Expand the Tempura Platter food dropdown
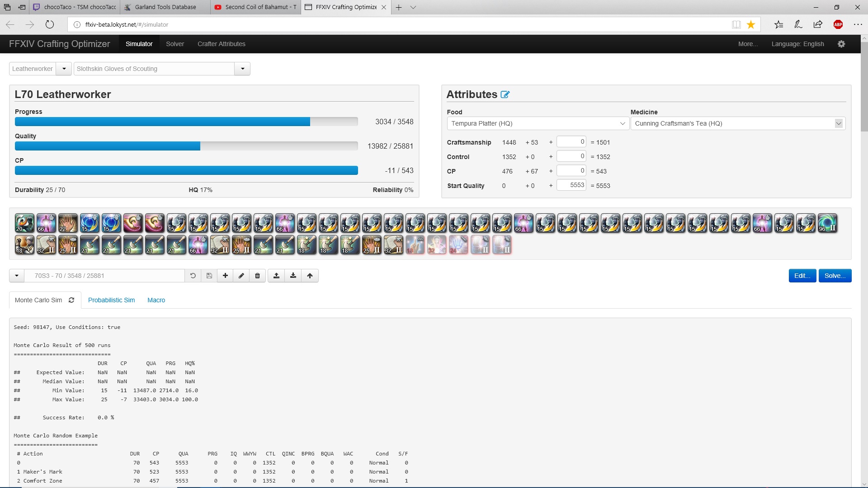868x488 pixels. [622, 123]
